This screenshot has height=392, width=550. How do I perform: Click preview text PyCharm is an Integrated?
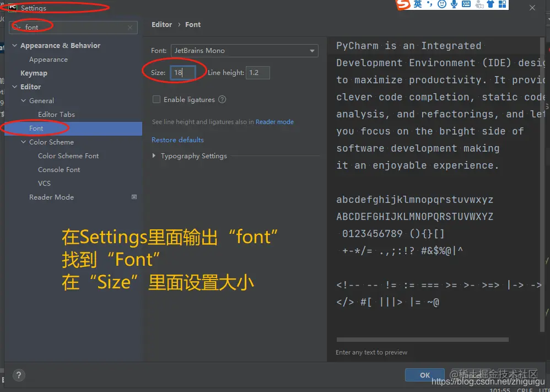pyautogui.click(x=408, y=46)
